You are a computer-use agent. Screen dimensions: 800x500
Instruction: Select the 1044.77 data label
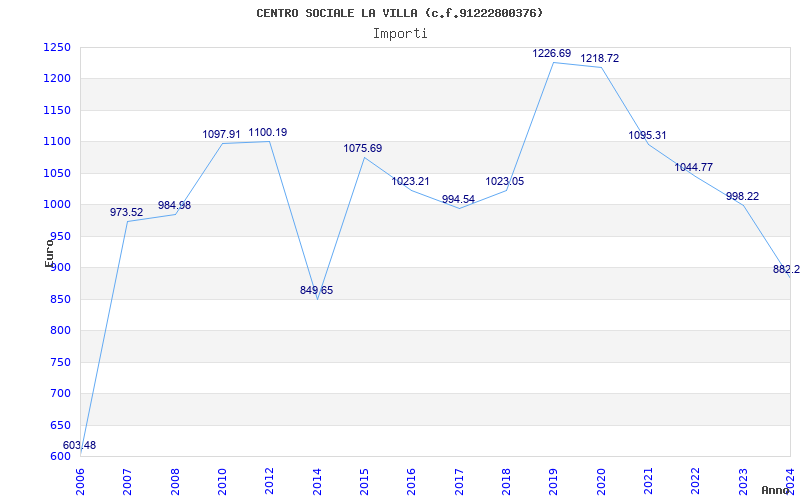pos(694,167)
